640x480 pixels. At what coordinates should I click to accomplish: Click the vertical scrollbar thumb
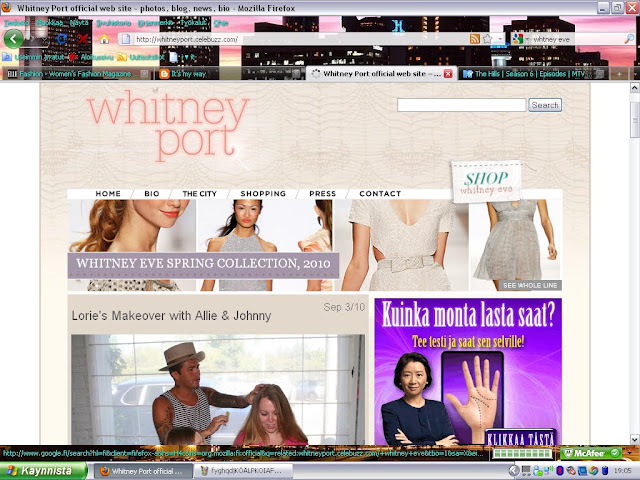[635, 122]
